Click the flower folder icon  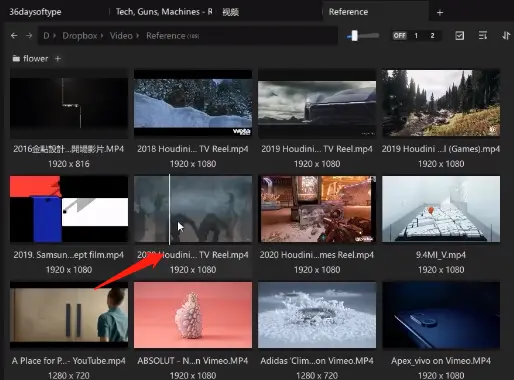click(16, 59)
